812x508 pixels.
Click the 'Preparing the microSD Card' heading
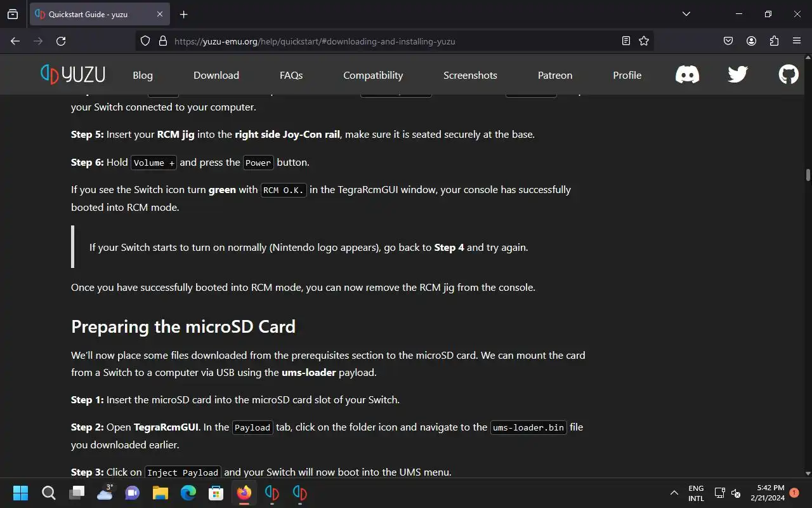(x=183, y=326)
